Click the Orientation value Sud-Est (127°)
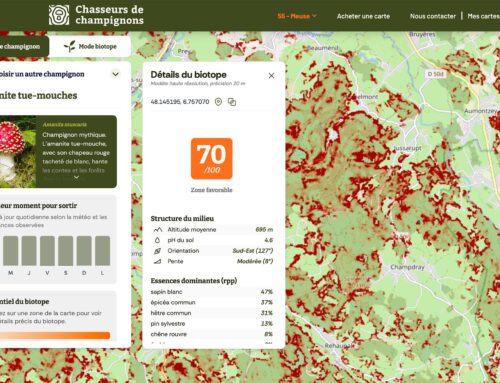Viewport: 500px width, 383px height. coord(253,251)
